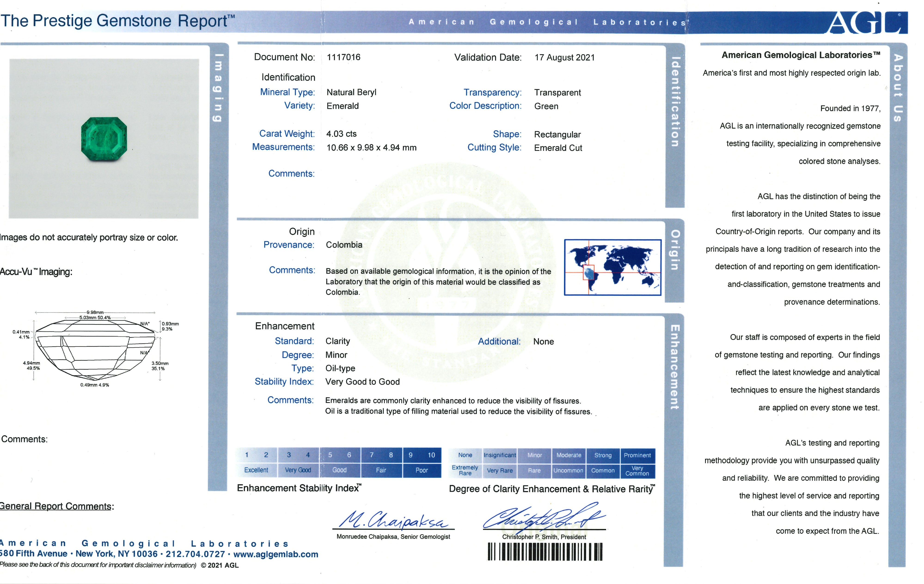Click the Excellent stability index cell
924x584 pixels.
pos(256,470)
